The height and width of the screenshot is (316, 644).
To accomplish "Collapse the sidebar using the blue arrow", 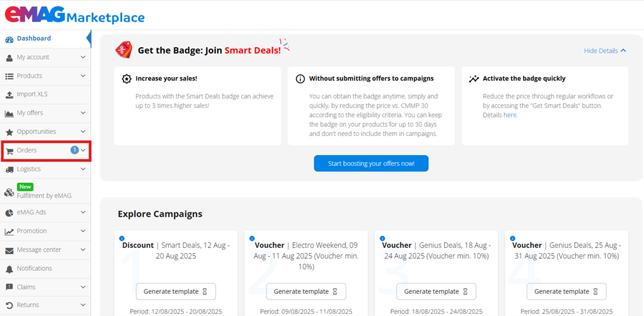I will [x=88, y=39].
